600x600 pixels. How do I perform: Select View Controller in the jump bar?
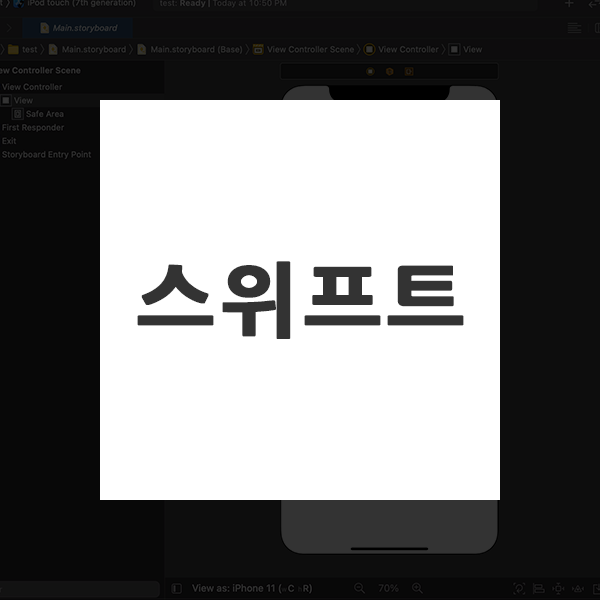pos(408,49)
